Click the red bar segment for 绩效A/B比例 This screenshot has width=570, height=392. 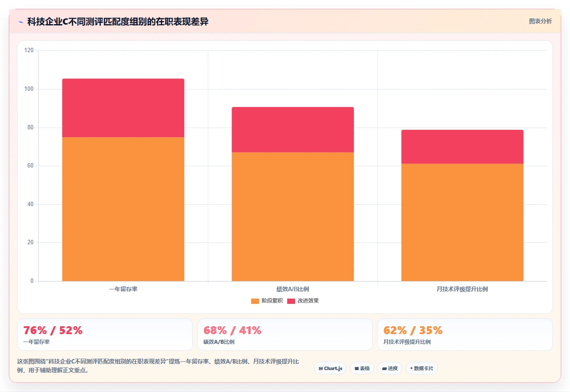pos(292,130)
